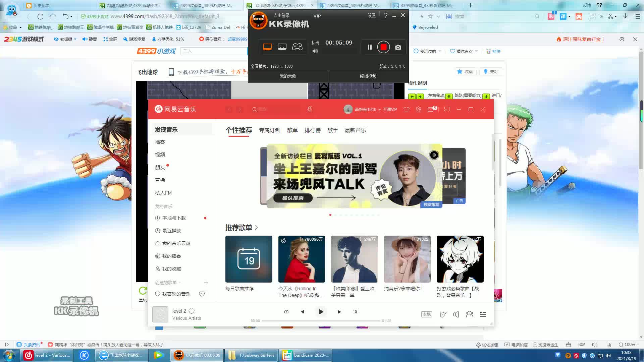Viewport: 644px width, 362px height.
Task: Switch NetEase to mini mode
Action: [x=447, y=109]
